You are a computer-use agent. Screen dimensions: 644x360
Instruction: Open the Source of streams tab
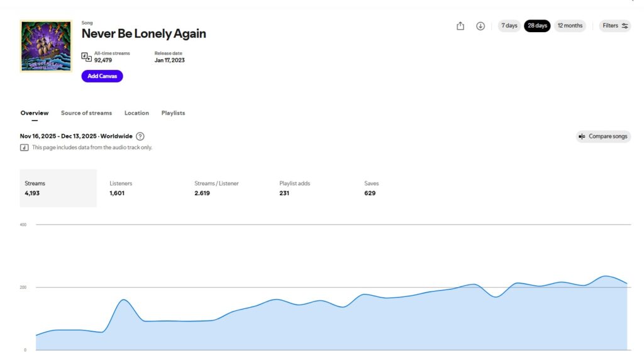pyautogui.click(x=86, y=113)
